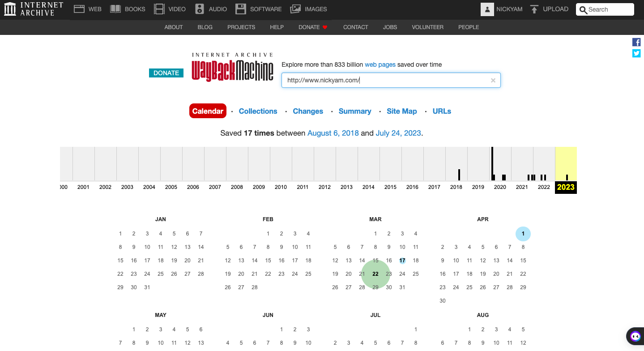Switch to the Collections tab
This screenshot has width=644, height=351.
point(258,111)
